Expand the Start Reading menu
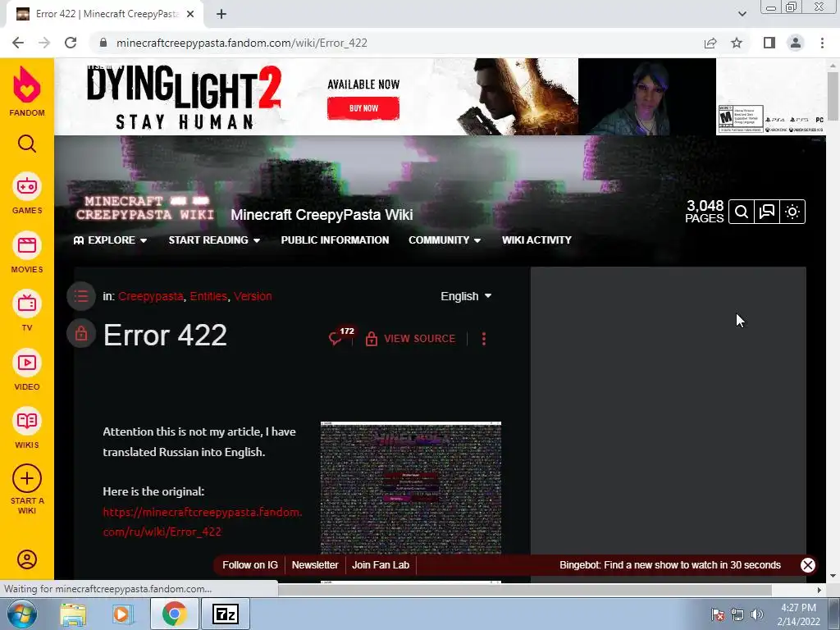840x630 pixels. 214,240
